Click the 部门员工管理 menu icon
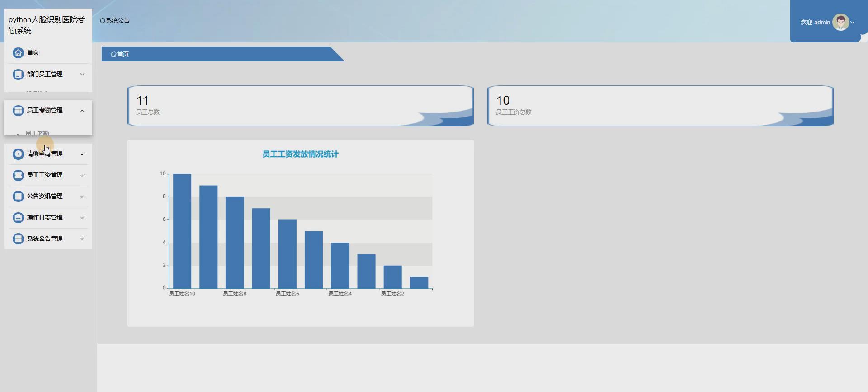 point(18,75)
